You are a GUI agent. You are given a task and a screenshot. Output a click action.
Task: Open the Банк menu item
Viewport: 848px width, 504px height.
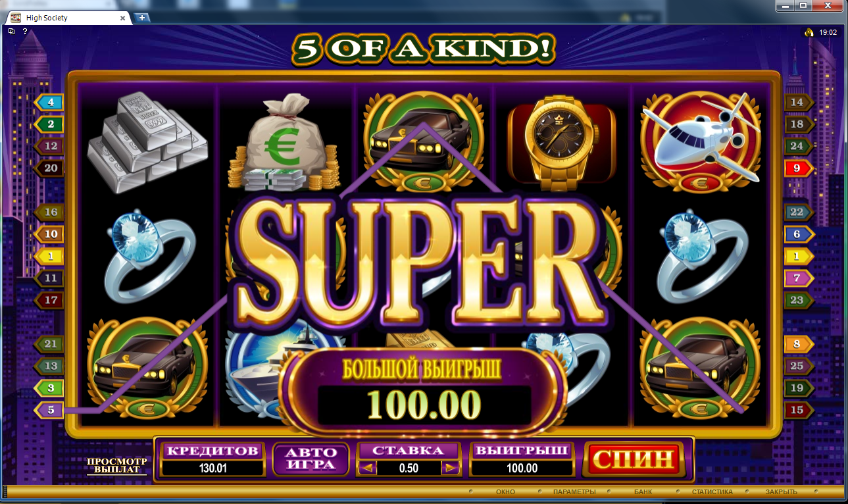(x=643, y=492)
